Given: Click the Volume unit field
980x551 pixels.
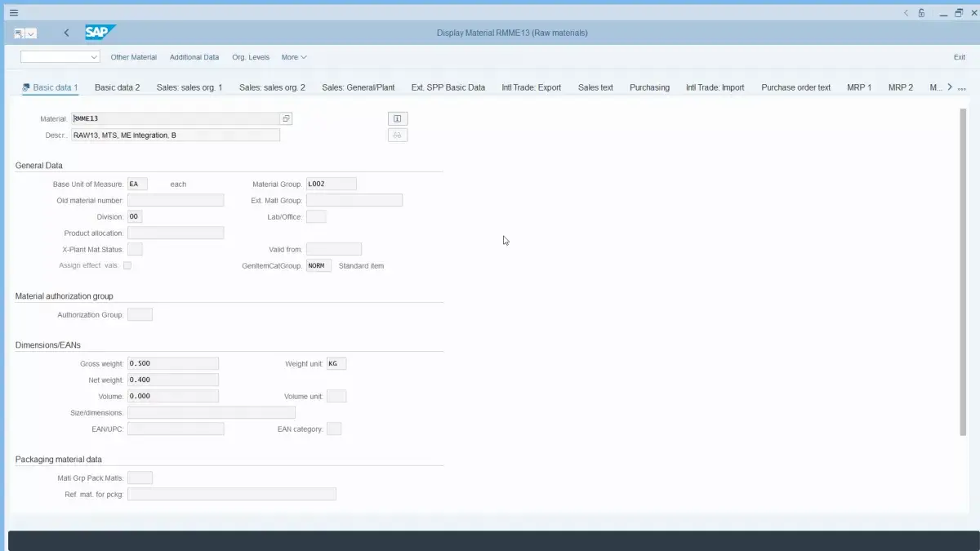Looking at the screenshot, I should pos(336,396).
